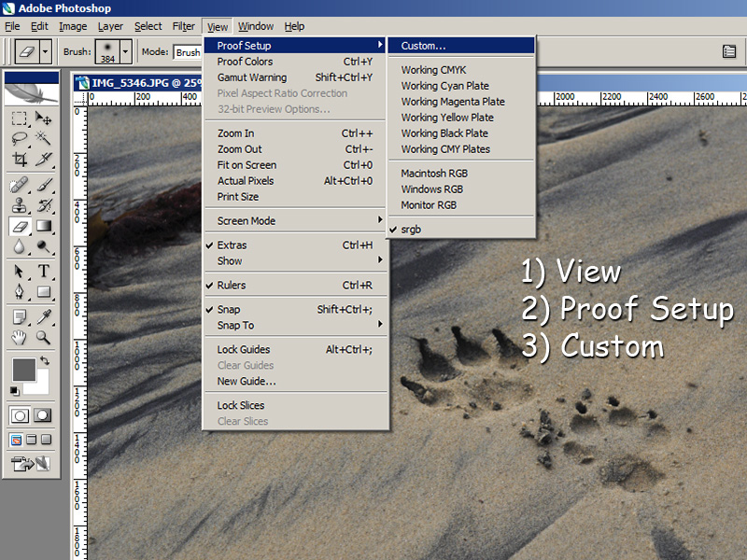Open the eraser Mode dropdown showing Brush
This screenshot has width=747, height=560.
[188, 52]
